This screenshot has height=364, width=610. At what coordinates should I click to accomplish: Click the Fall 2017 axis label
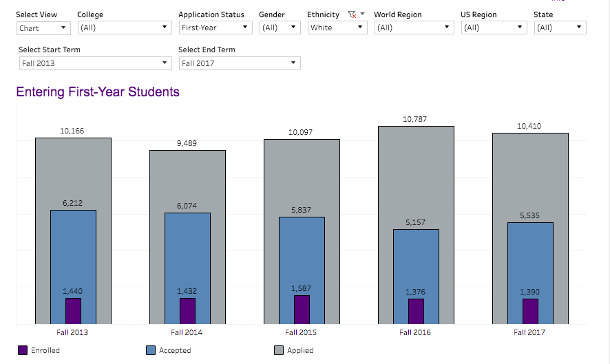coord(530,333)
